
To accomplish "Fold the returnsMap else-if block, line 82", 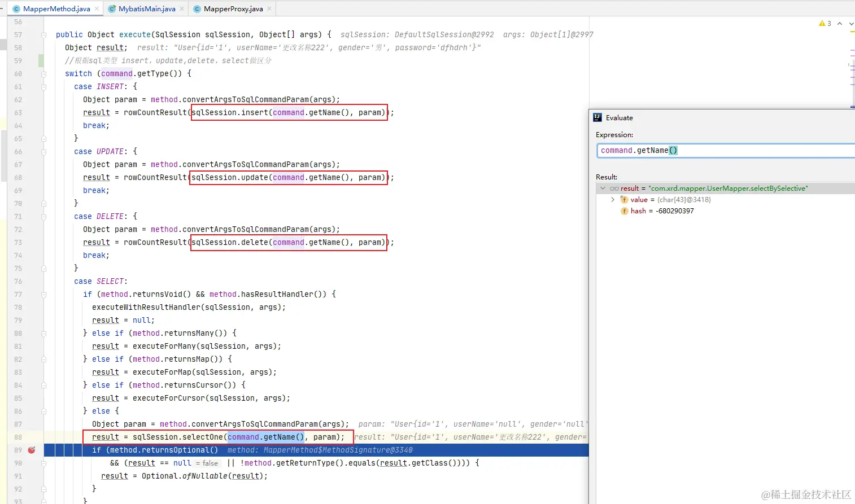I will click(43, 359).
